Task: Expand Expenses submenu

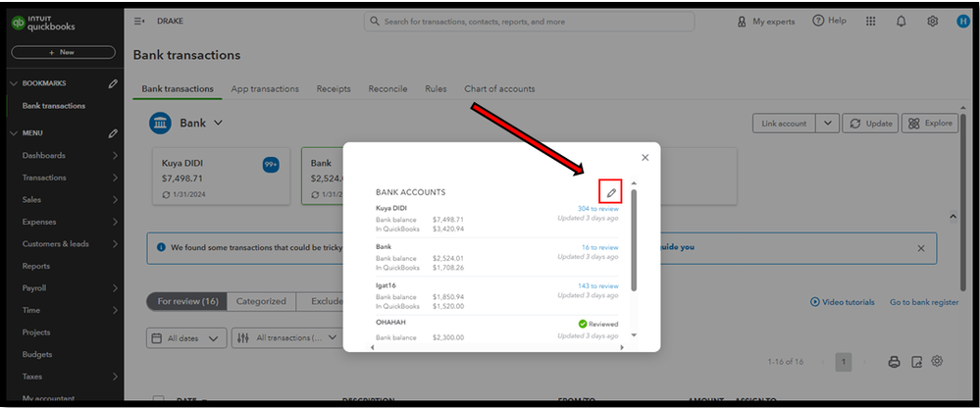Action: coord(115,222)
